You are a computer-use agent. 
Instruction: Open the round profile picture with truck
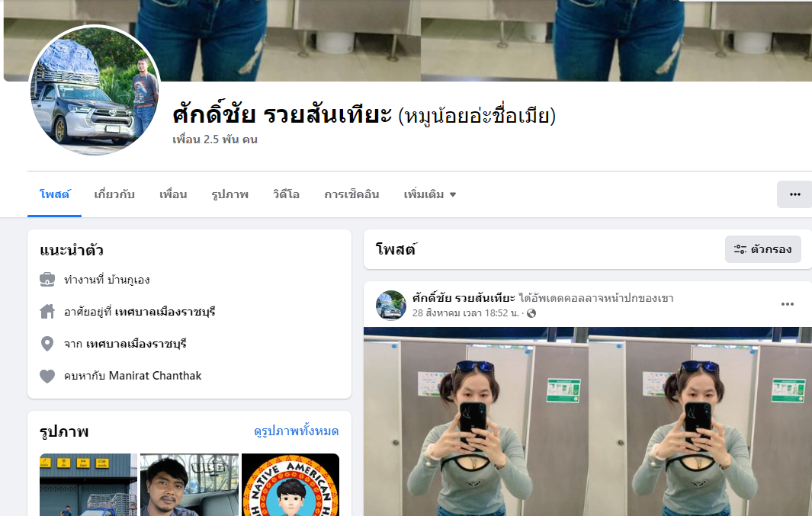pos(95,90)
